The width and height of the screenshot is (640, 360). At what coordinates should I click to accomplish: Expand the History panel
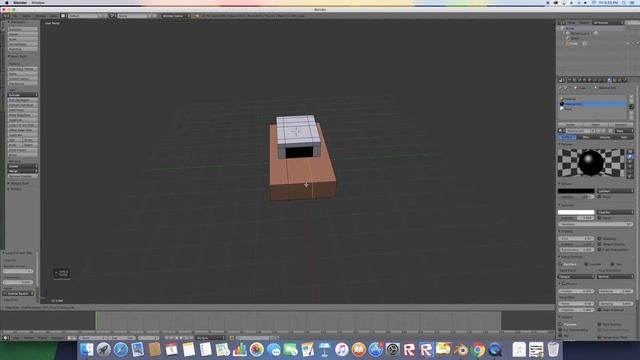point(15,189)
